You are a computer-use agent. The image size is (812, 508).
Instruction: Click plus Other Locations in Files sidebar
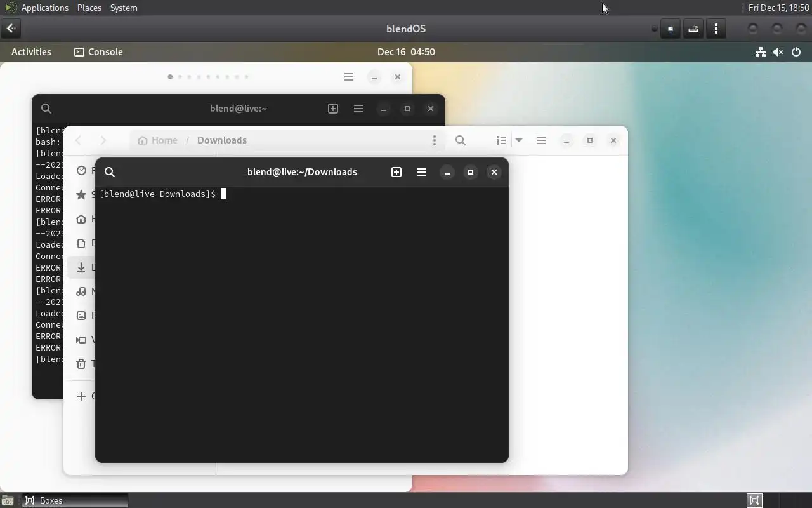pyautogui.click(x=82, y=396)
